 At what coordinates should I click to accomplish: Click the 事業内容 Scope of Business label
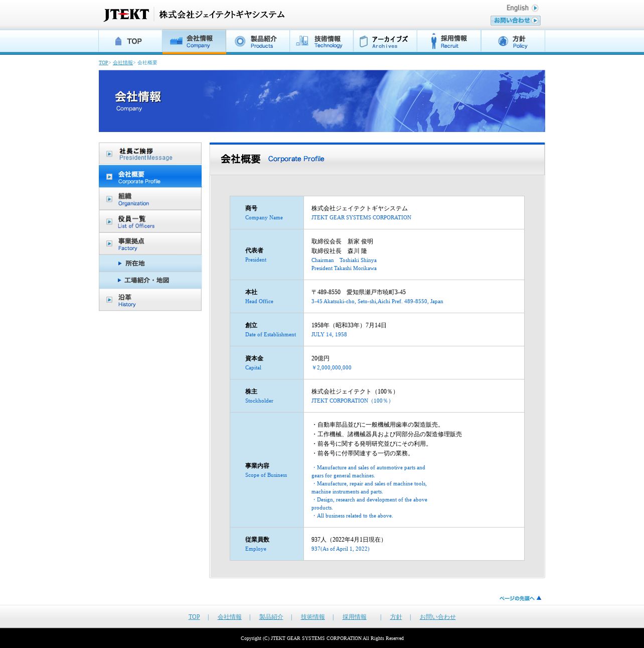pos(266,470)
